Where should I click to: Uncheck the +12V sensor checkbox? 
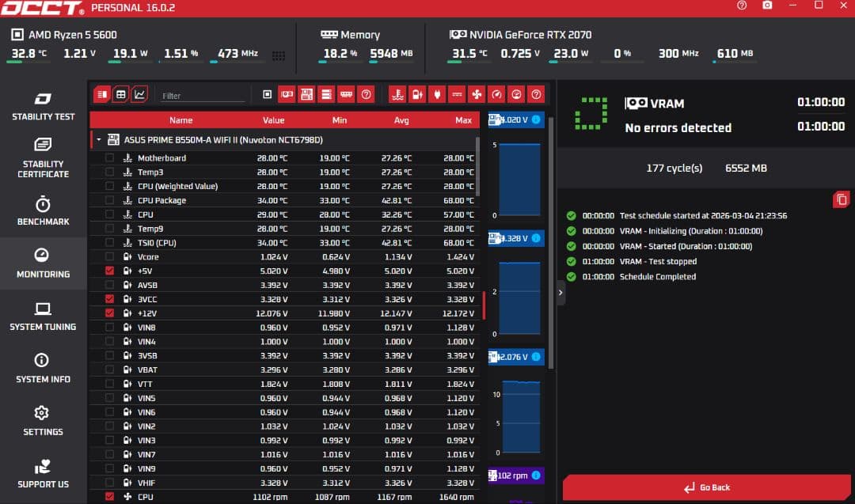pyautogui.click(x=109, y=313)
